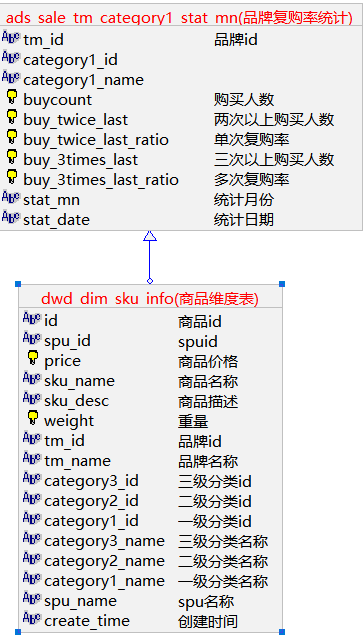364x635 pixels.
Task: Click the 商品价格 comment text
Action: tap(208, 362)
